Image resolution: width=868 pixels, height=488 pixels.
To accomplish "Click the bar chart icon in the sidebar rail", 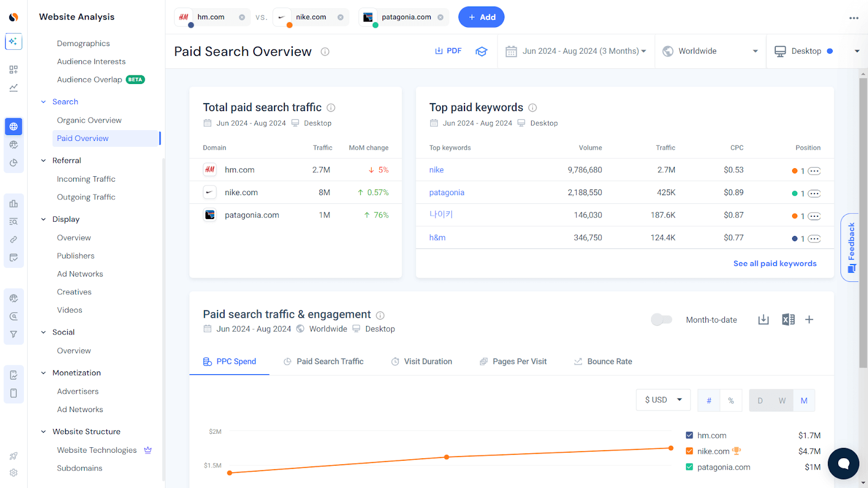I will (x=14, y=203).
